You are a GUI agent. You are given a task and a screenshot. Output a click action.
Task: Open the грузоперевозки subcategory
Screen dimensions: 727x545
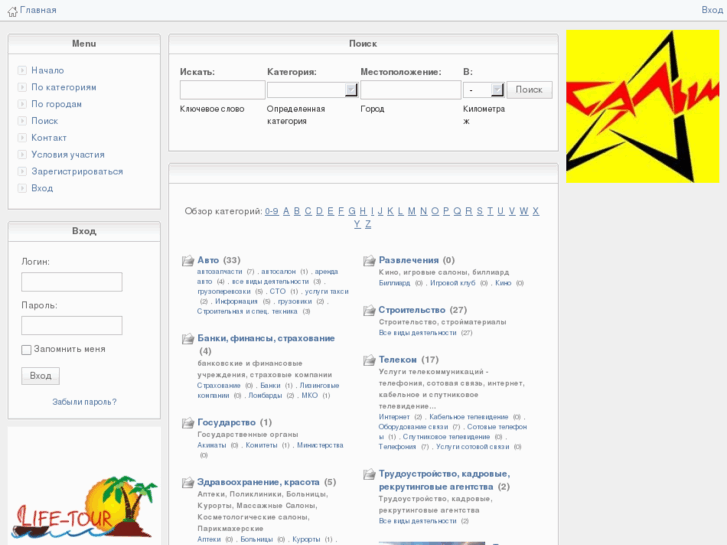click(224, 292)
